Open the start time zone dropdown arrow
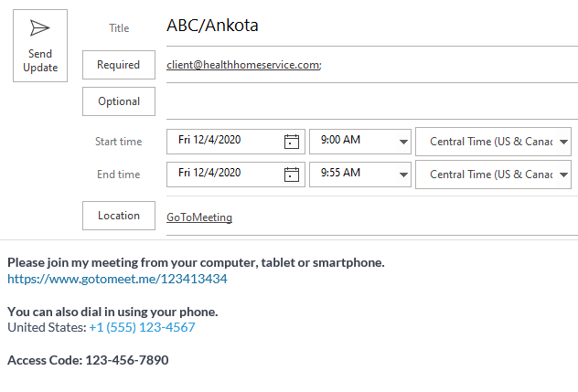Image resolution: width=578 pixels, height=392 pixels. (x=563, y=142)
